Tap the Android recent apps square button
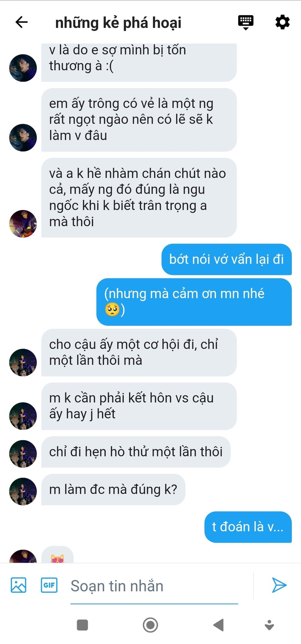 click(82, 625)
